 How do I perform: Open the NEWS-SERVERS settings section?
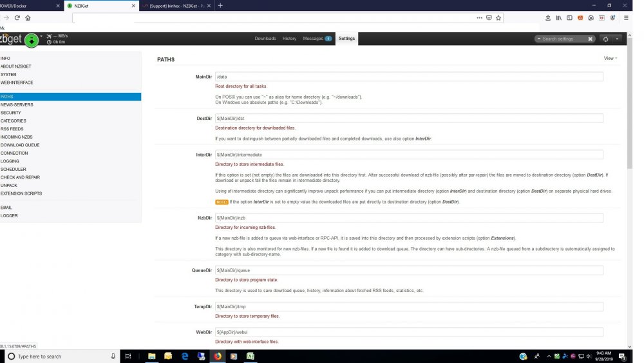click(x=17, y=105)
